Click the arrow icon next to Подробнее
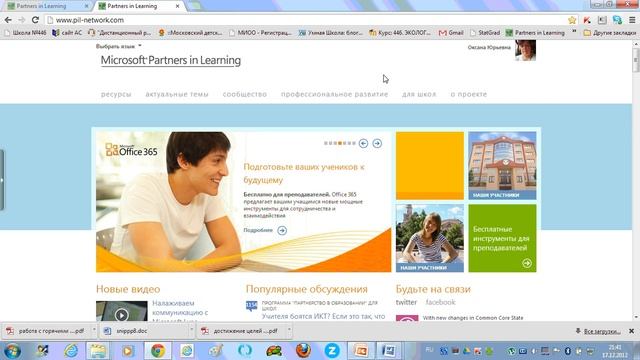This screenshot has width=640, height=360. point(282,231)
